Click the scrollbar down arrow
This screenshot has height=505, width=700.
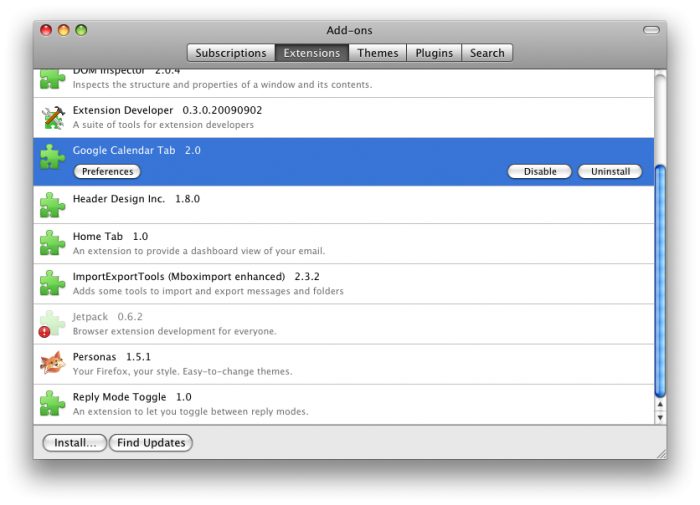coord(660,418)
